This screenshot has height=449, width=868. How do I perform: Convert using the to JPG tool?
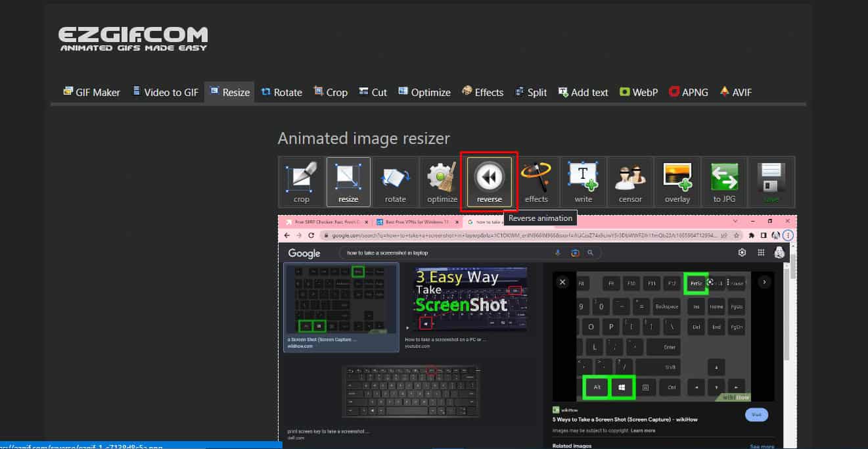[724, 182]
